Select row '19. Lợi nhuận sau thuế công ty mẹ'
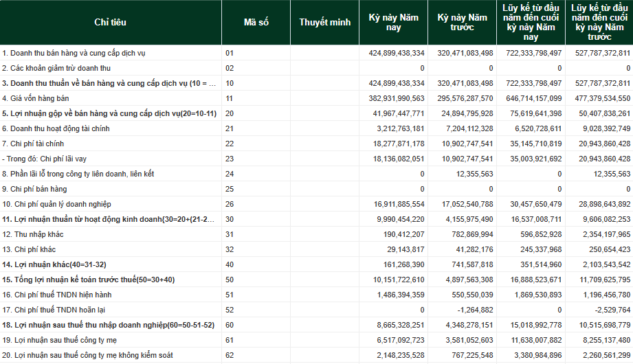Screen dimensions: 633x364 pos(316,340)
